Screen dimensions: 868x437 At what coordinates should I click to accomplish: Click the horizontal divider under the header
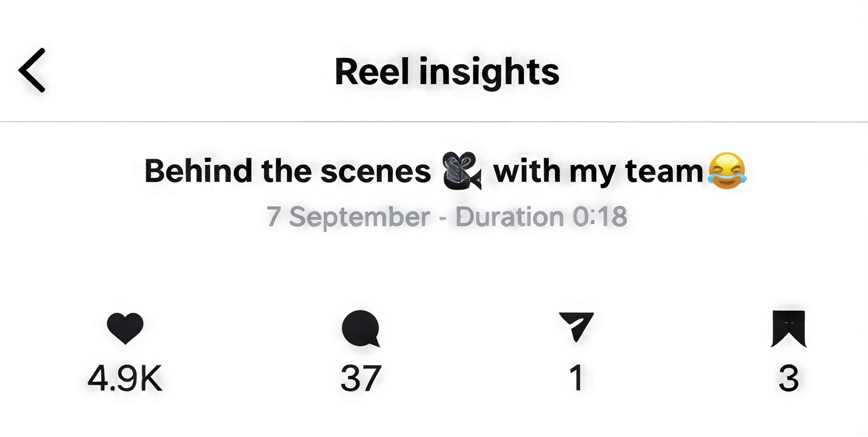pos(434,122)
